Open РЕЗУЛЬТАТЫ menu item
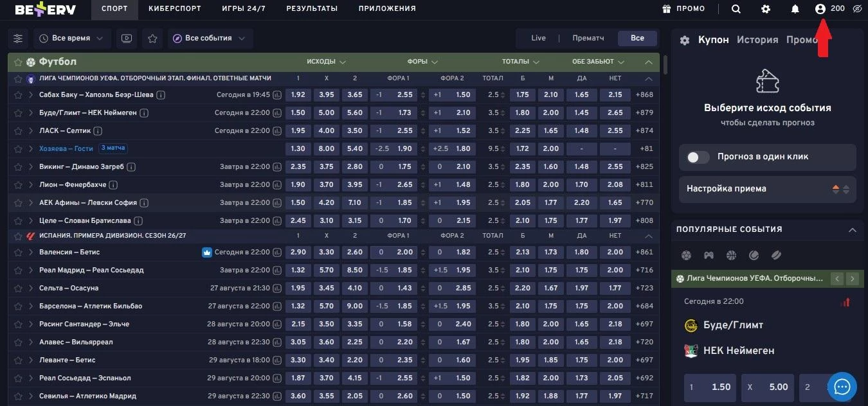This screenshot has width=868, height=406. [x=312, y=9]
